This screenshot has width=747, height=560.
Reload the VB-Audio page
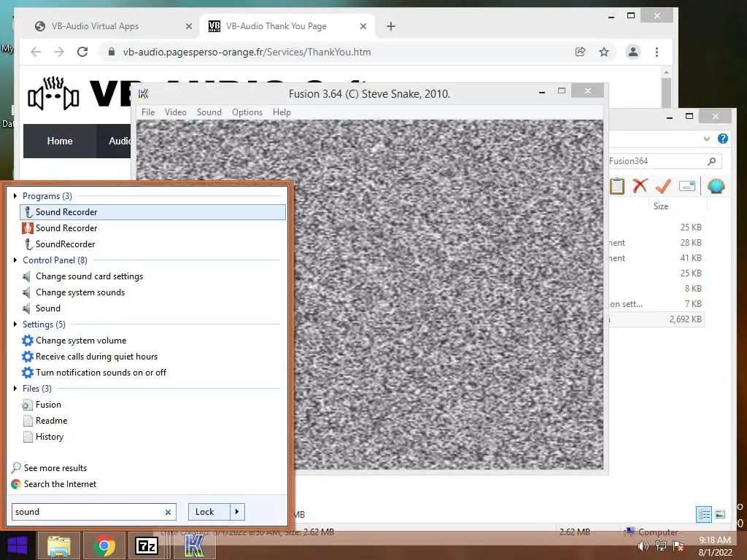[82, 52]
